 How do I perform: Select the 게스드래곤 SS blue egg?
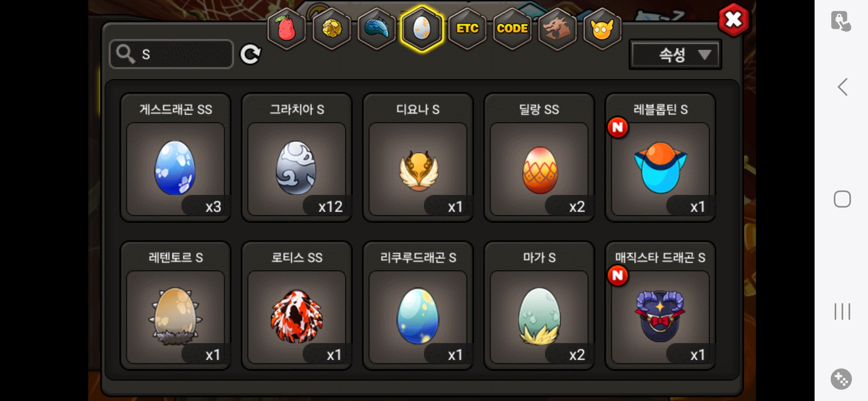tap(175, 157)
